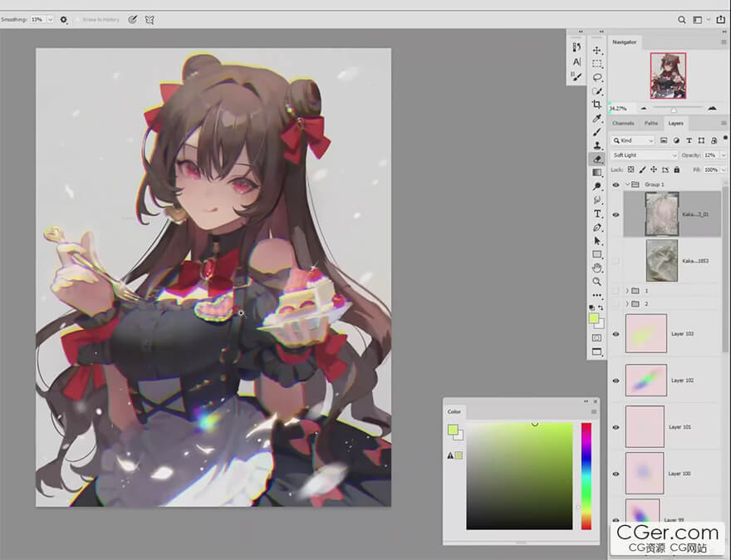Viewport: 731px width, 560px height.
Task: Select the Clone Stamp tool
Action: (596, 145)
